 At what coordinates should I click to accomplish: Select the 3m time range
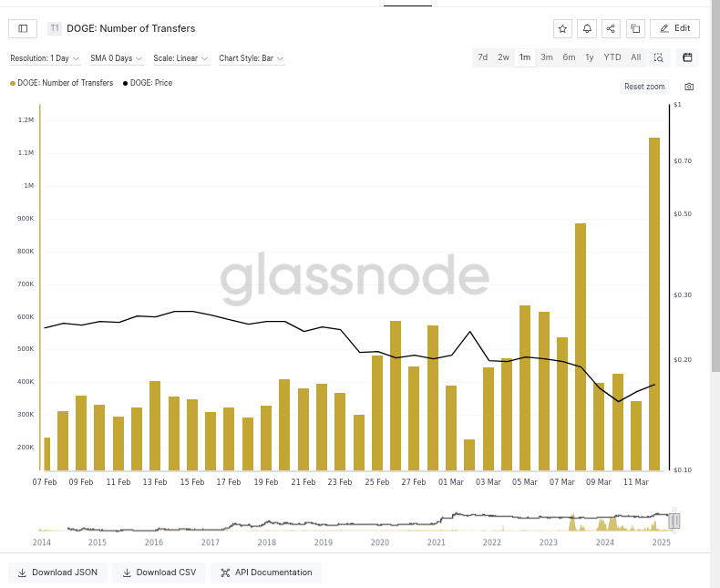pos(547,57)
